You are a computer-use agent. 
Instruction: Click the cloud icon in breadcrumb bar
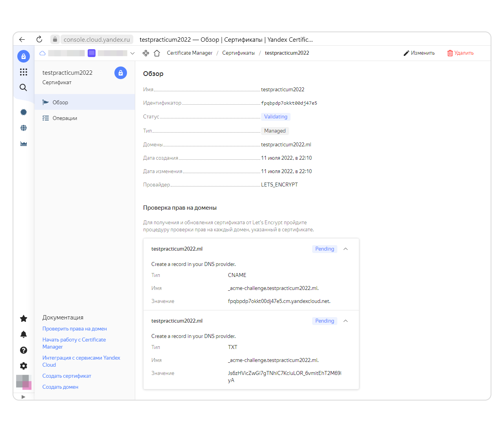[42, 53]
